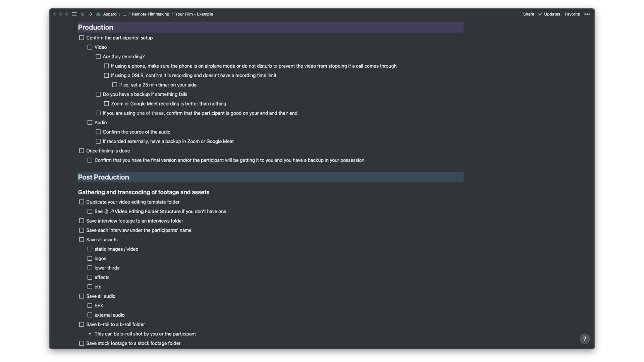The width and height of the screenshot is (644, 362).
Task: Check the 'external audio' checkbox
Action: 90,315
